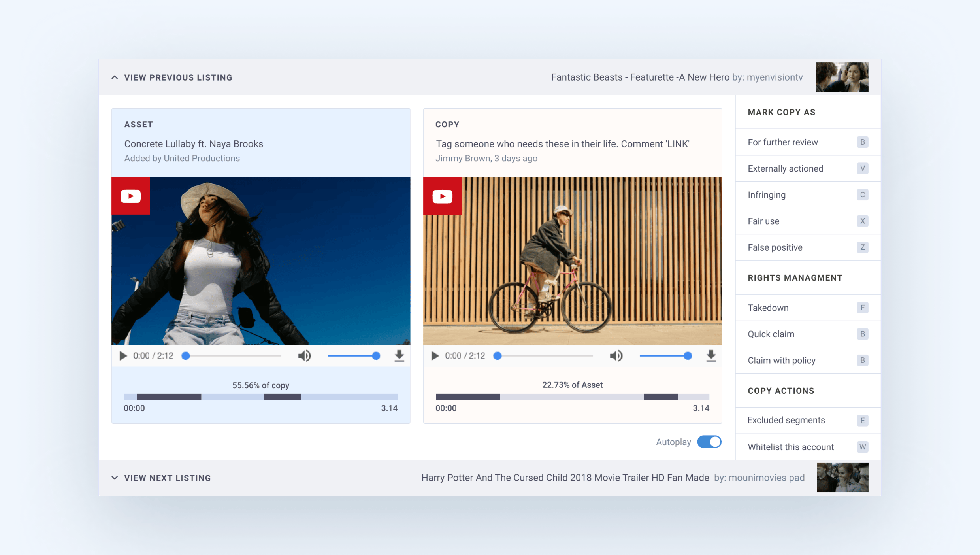Click first matched segment on Asset timeline

coord(169,397)
